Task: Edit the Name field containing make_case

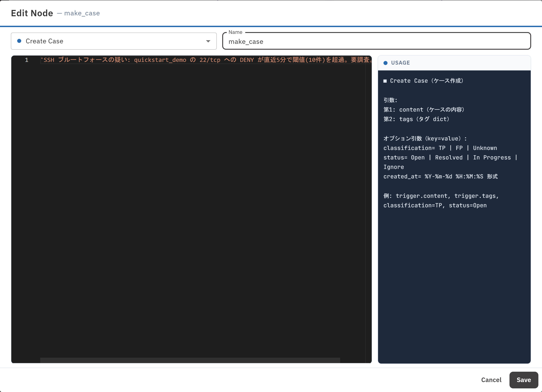Action: 376,42
